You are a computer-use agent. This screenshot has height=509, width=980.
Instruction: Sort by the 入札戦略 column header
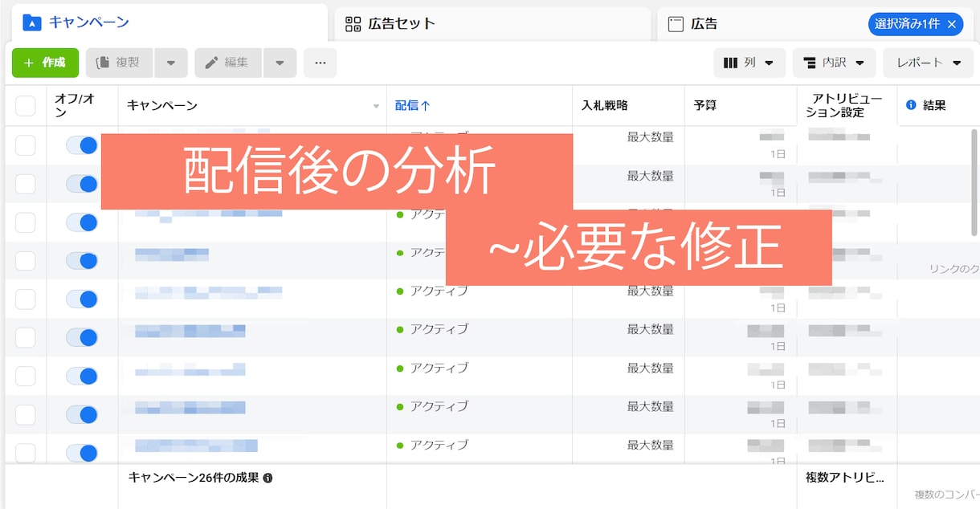coord(605,105)
